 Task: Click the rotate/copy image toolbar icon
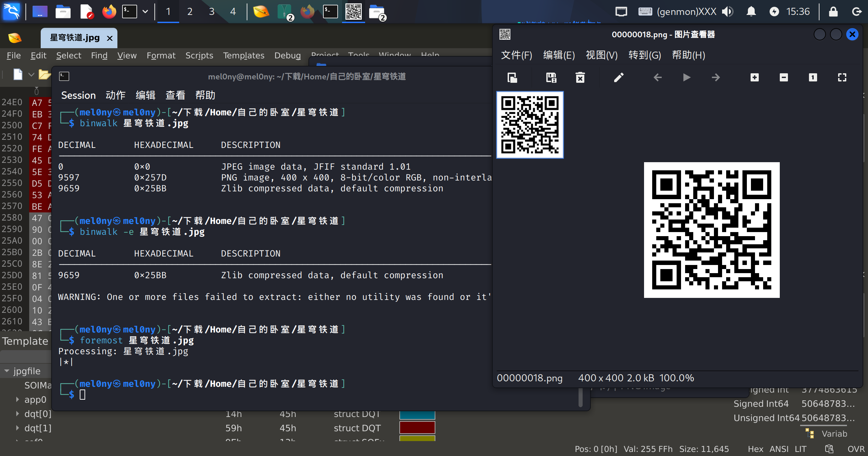coord(512,78)
